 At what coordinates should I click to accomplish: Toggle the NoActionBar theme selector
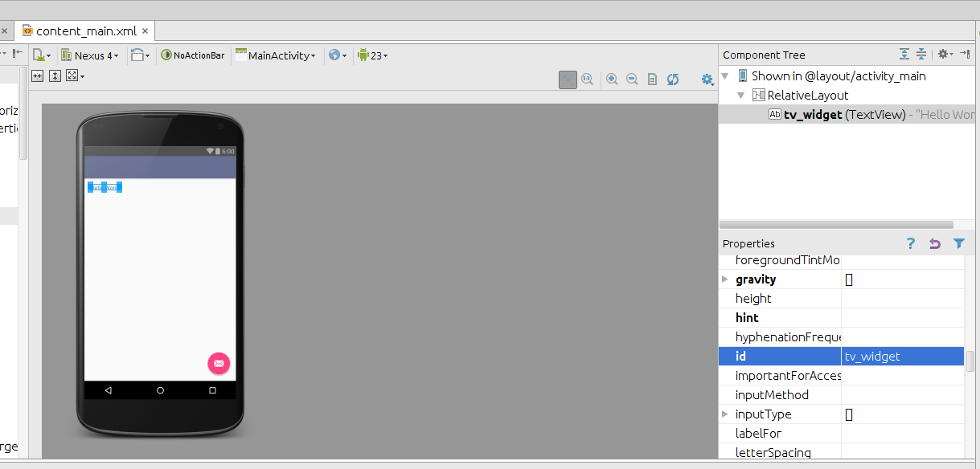[x=193, y=55]
